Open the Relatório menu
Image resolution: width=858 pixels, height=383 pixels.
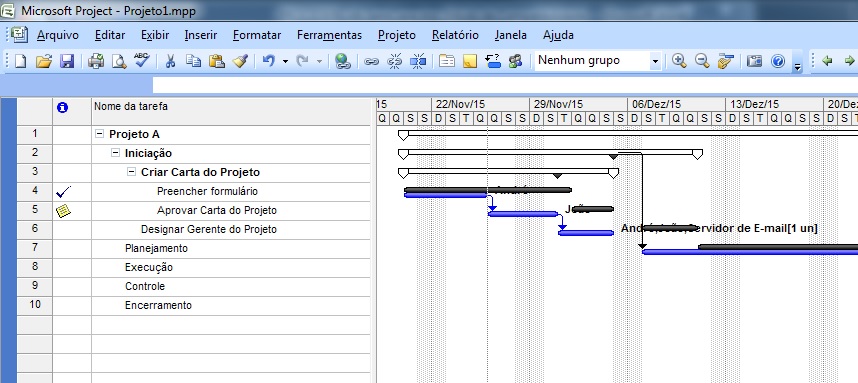[x=455, y=35]
